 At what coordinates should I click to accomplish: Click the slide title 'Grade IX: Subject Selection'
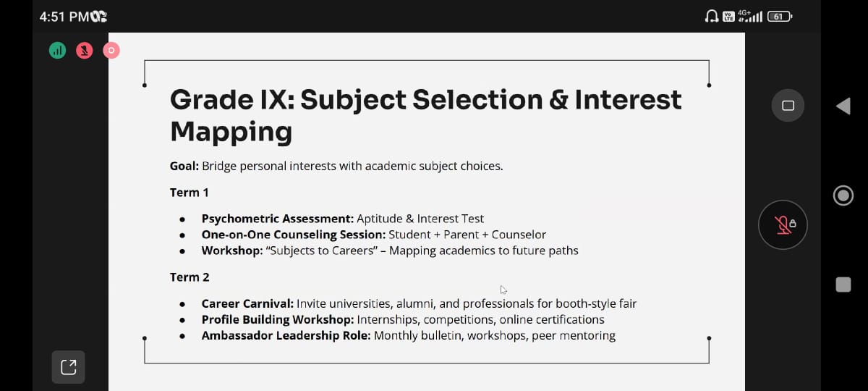tap(425, 100)
